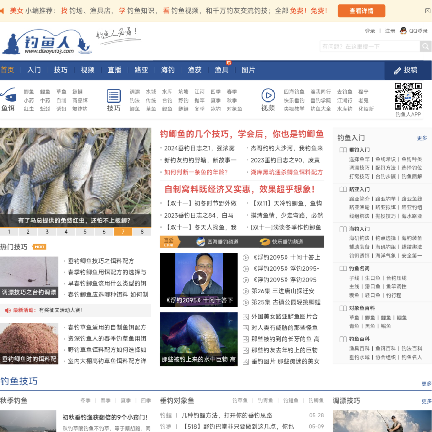
Task: Open the 入门 nav tab
Action: click(x=34, y=70)
